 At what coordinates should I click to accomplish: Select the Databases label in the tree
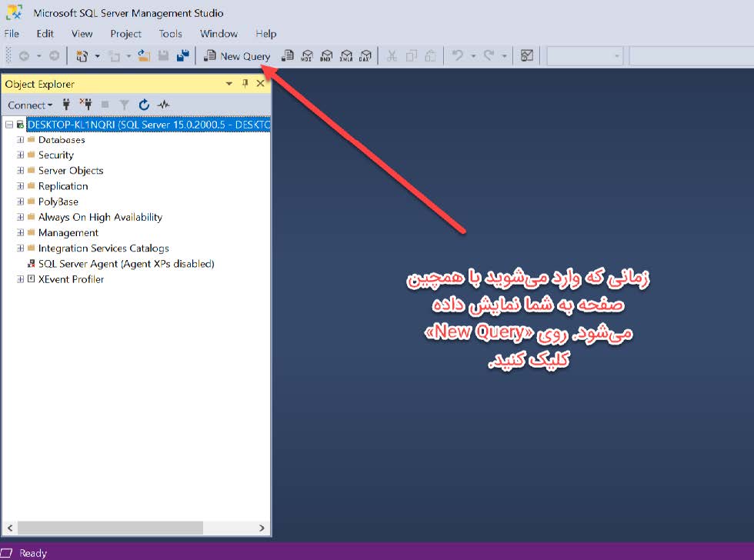point(62,140)
